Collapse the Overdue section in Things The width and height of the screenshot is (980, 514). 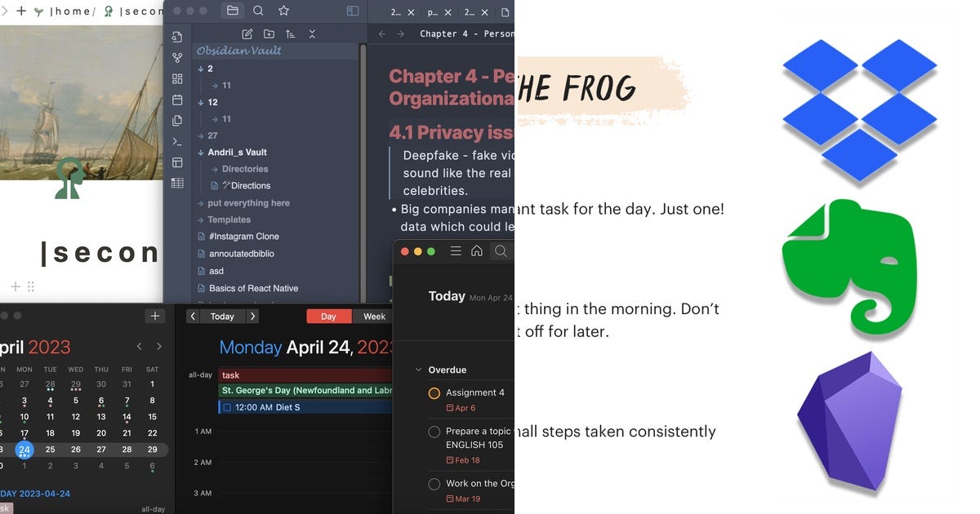point(418,370)
